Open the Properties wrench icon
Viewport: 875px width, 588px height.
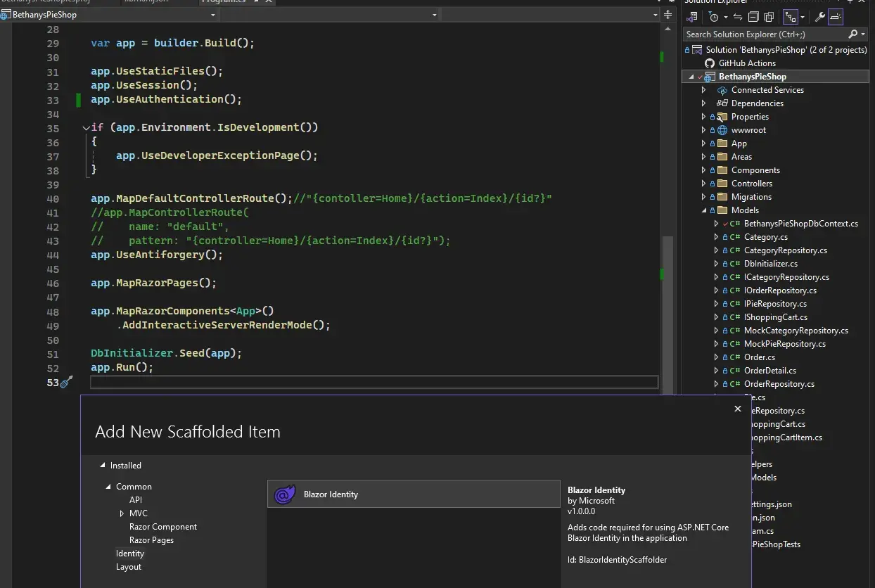click(x=820, y=17)
